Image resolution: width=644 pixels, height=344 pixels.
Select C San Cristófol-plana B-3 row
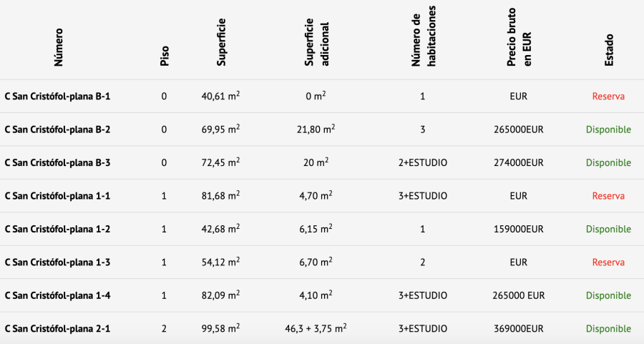click(57, 162)
